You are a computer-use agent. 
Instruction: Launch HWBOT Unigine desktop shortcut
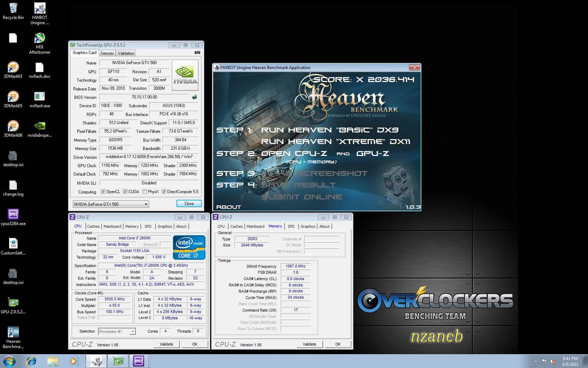tap(40, 14)
